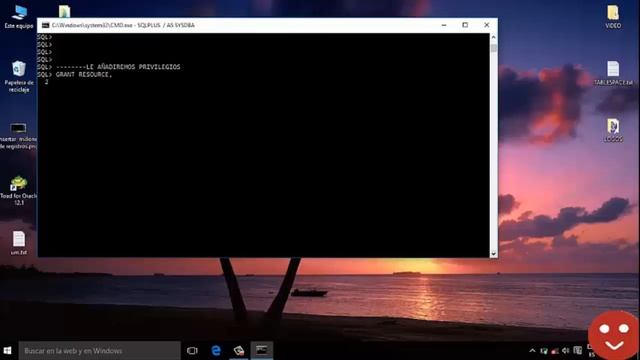Select the insertar millones de registros image icon
This screenshot has width=640, height=360.
18,136
